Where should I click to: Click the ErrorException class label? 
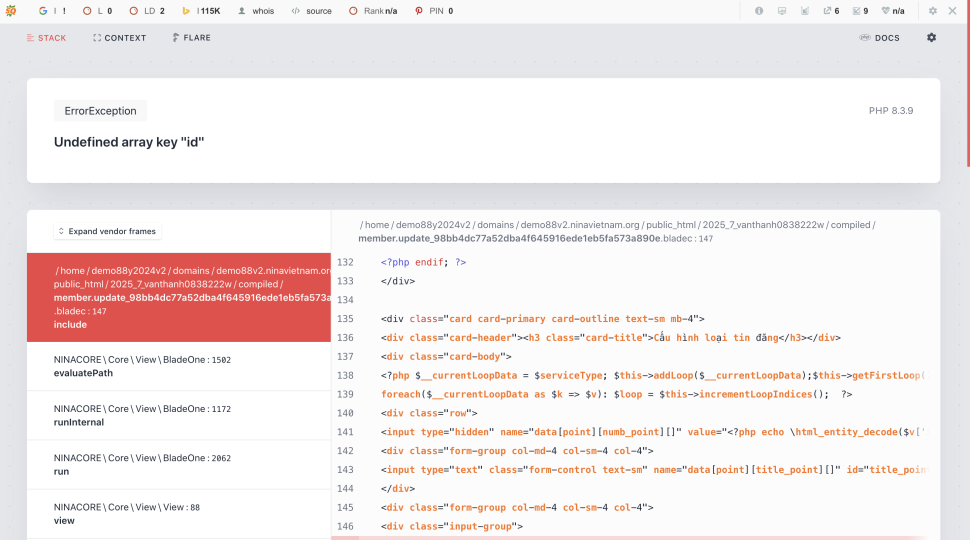pos(100,111)
